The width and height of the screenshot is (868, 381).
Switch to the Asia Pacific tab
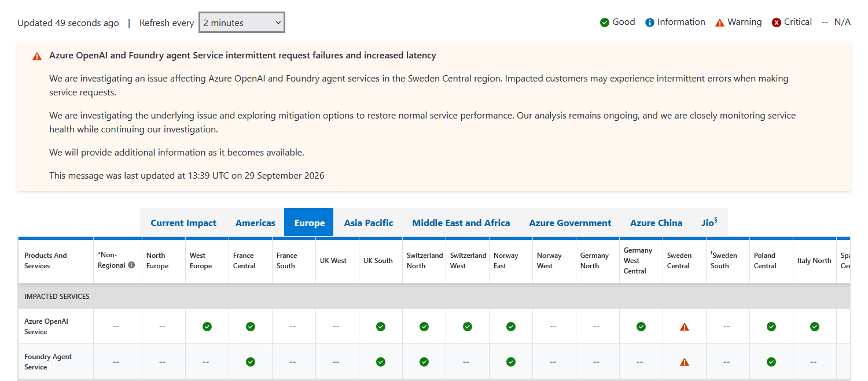tap(369, 223)
